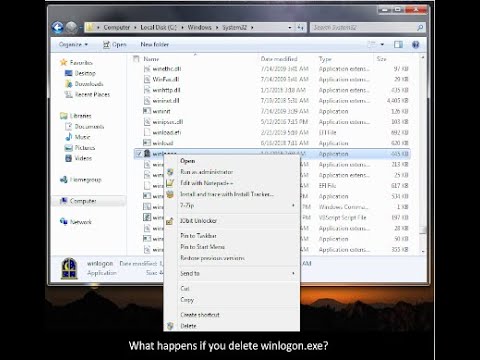480x360 pixels.
Task: Choose Pin to Taskbar
Action: (x=198, y=236)
